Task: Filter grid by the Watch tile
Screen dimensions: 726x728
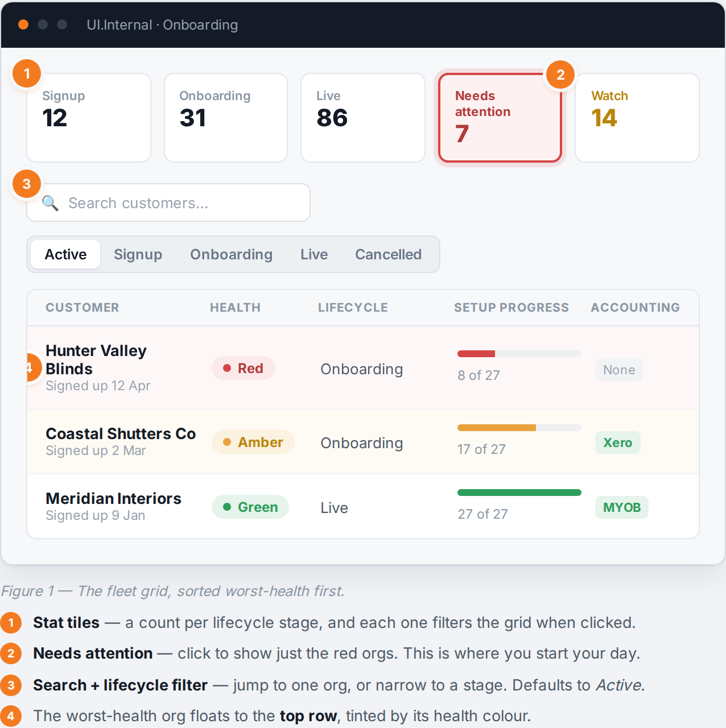Action: coord(637,118)
